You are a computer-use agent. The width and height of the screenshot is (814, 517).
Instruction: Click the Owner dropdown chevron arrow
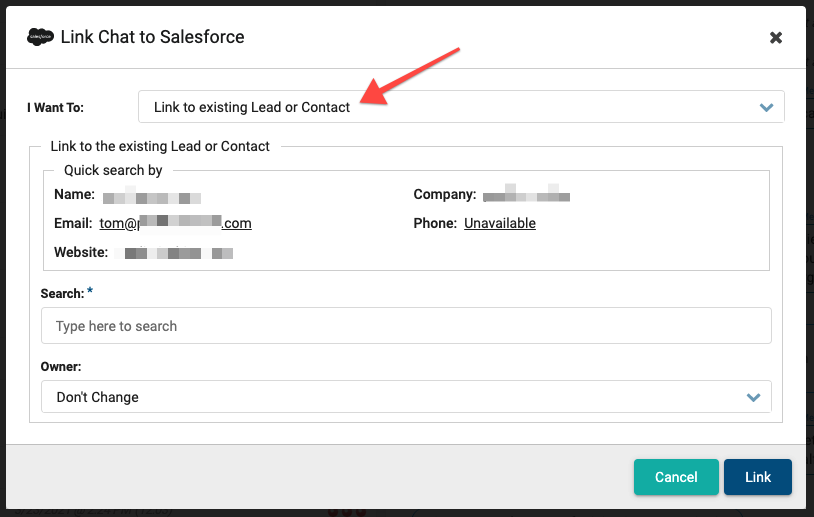click(753, 397)
